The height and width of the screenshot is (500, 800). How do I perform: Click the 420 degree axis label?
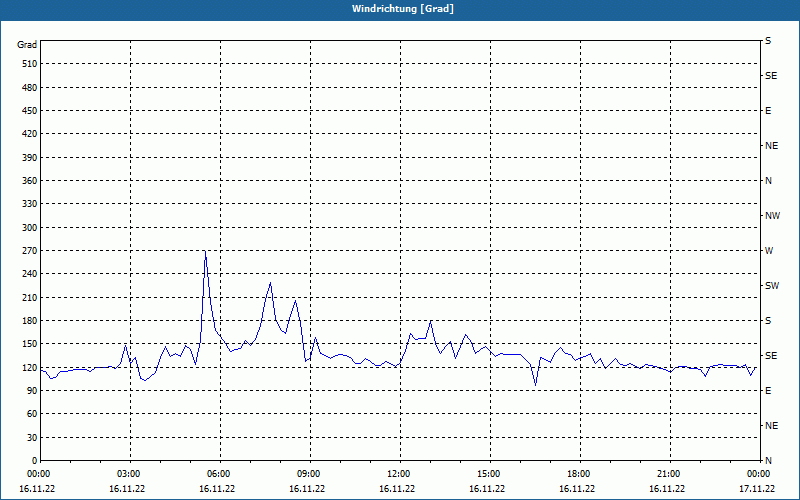tap(30, 134)
